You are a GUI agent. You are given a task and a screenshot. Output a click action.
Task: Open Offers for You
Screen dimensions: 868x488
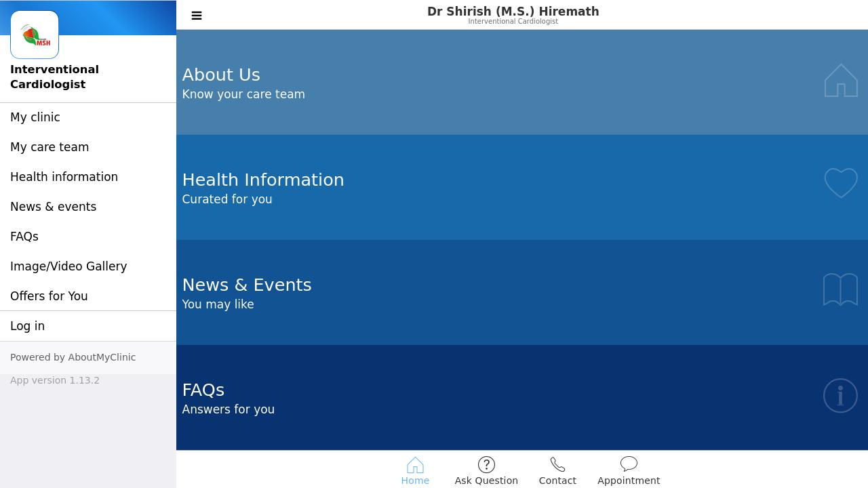pos(88,296)
